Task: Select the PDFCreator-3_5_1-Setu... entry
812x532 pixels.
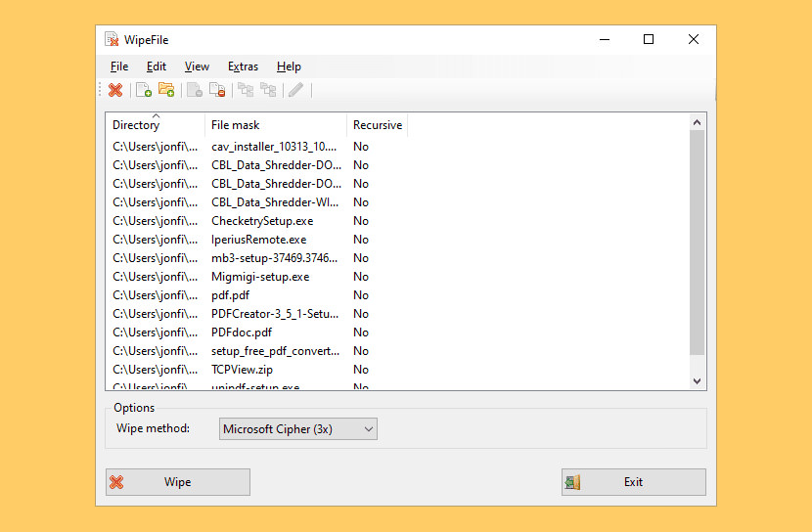Action: click(275, 314)
